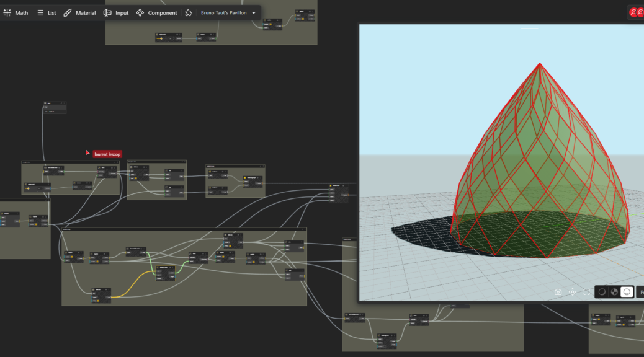Open the List nodes menu

tap(46, 12)
